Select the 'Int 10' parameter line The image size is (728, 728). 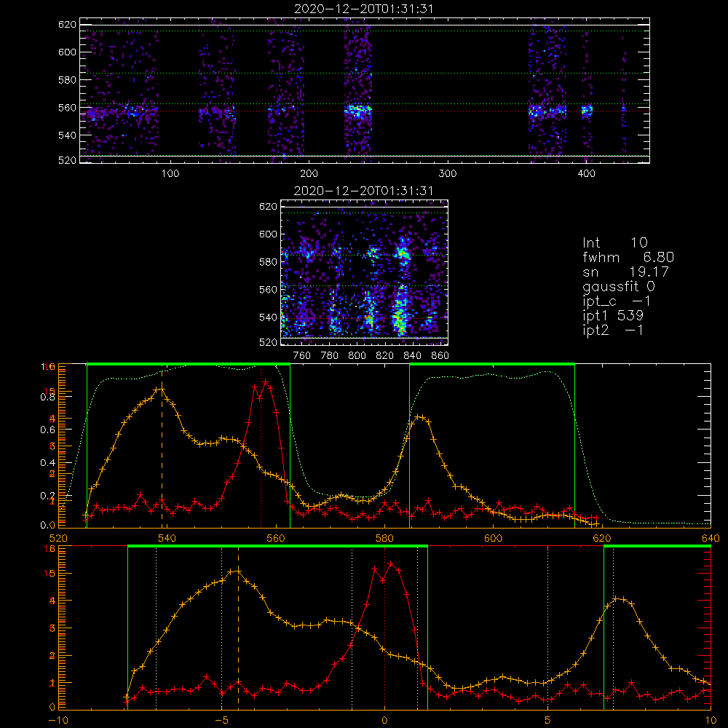(614, 242)
